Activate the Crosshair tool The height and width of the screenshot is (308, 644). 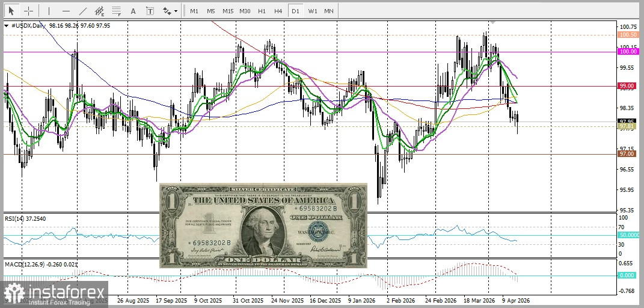[28, 11]
